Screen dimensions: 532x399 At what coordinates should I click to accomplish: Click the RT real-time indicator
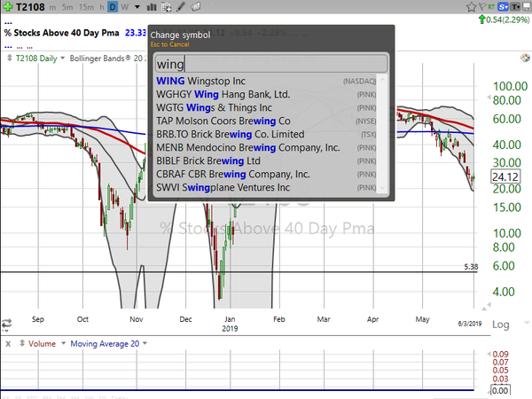coord(491,7)
